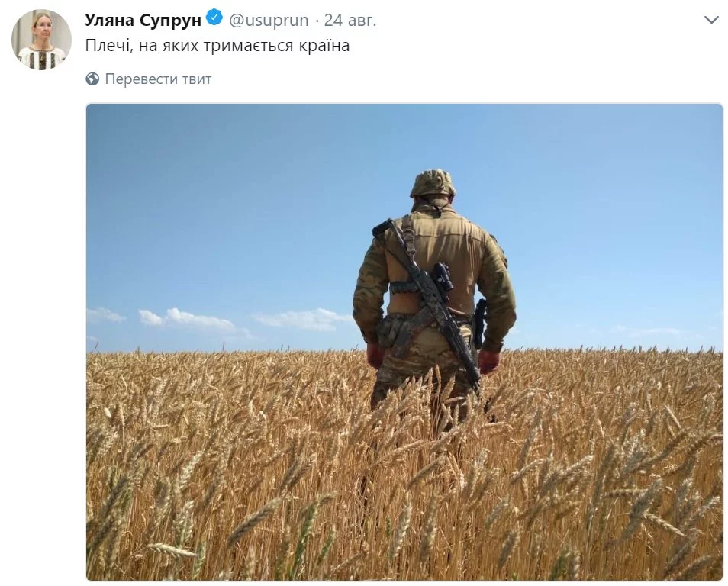Open the attached photo of the wheat field
Screen dimensions: 728x586
(x=404, y=343)
